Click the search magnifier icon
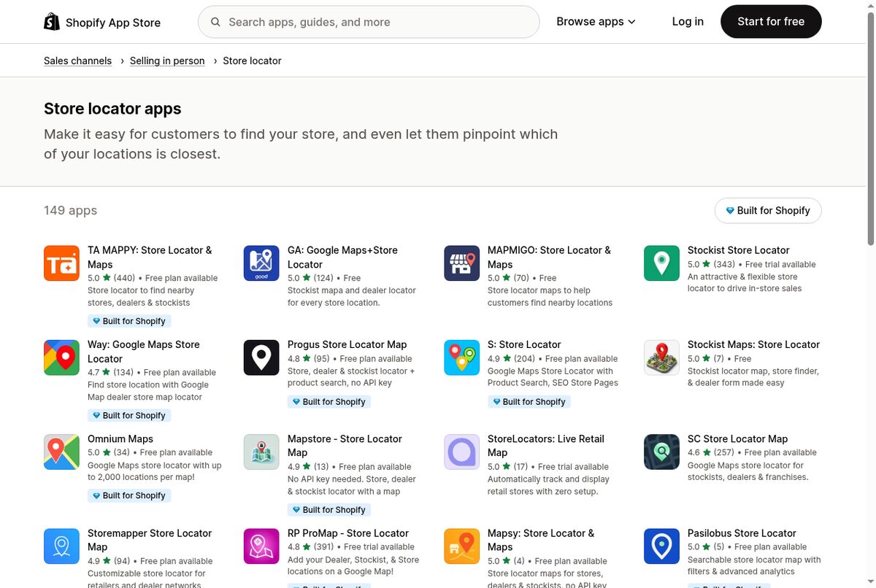 215,22
